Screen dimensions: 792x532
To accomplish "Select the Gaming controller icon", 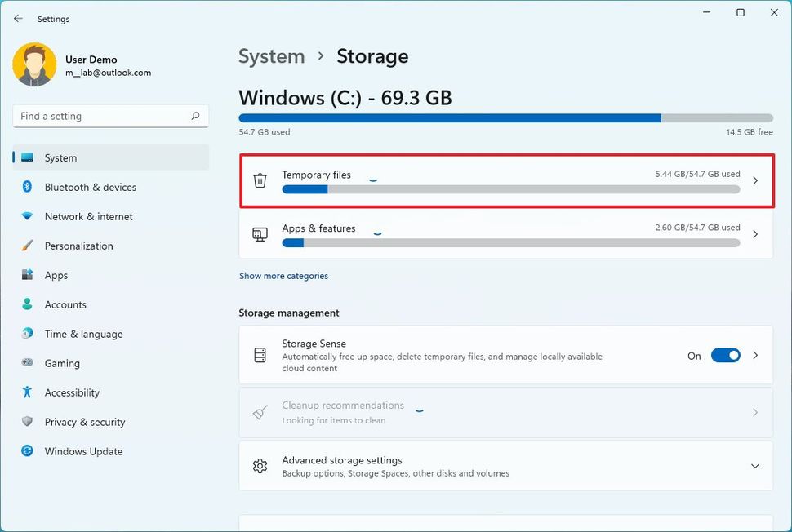I will point(24,363).
